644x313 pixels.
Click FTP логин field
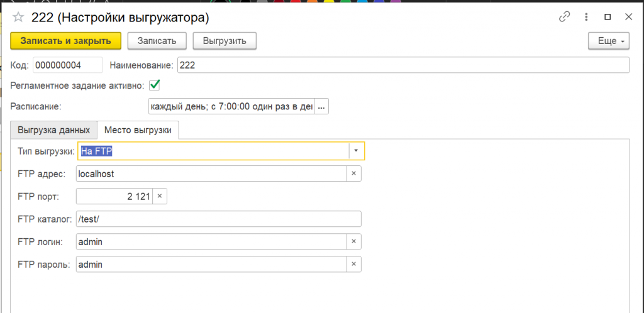[x=211, y=241]
